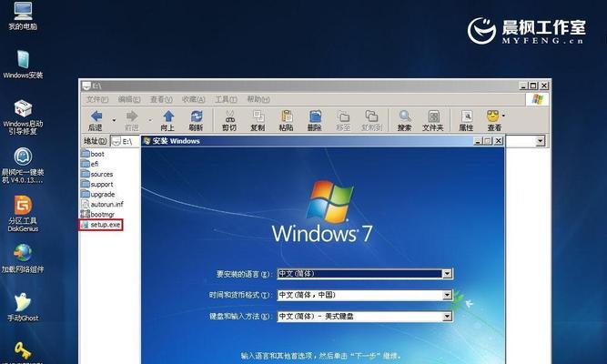Viewport: 607px width, 364px height.
Task: Expand the address bar dropdown
Action: 540,141
